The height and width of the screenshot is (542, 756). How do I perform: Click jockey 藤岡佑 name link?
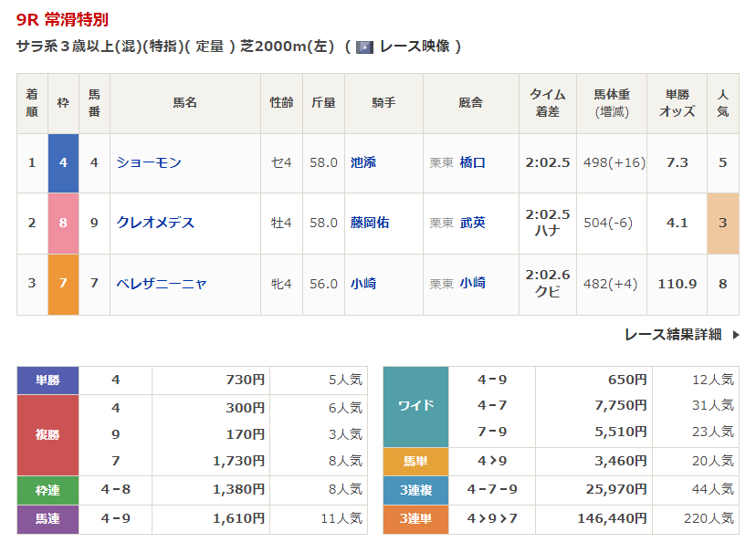point(370,223)
